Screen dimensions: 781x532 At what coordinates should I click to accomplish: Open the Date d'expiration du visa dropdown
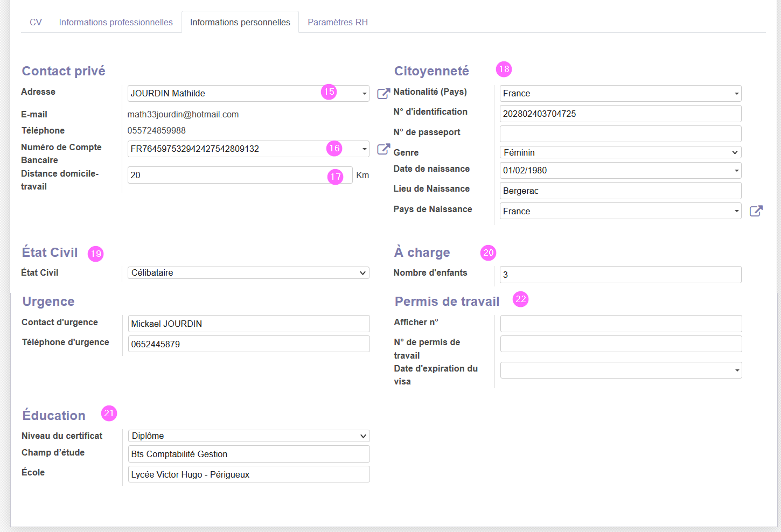[x=621, y=370]
